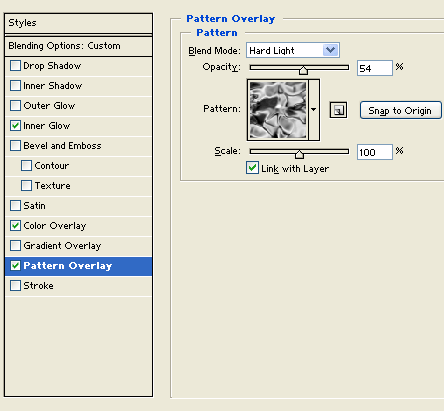The height and width of the screenshot is (411, 444).
Task: Select the Texture sub-style label
Action: tap(52, 186)
